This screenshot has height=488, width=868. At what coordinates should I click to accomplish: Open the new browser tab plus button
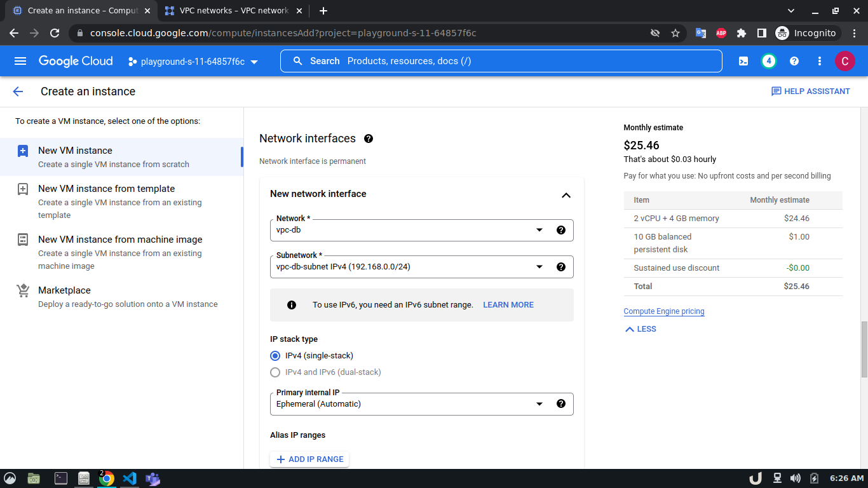323,11
